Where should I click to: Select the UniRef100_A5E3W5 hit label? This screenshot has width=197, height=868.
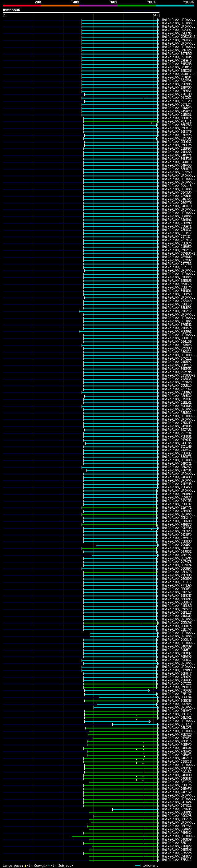(177, 575)
